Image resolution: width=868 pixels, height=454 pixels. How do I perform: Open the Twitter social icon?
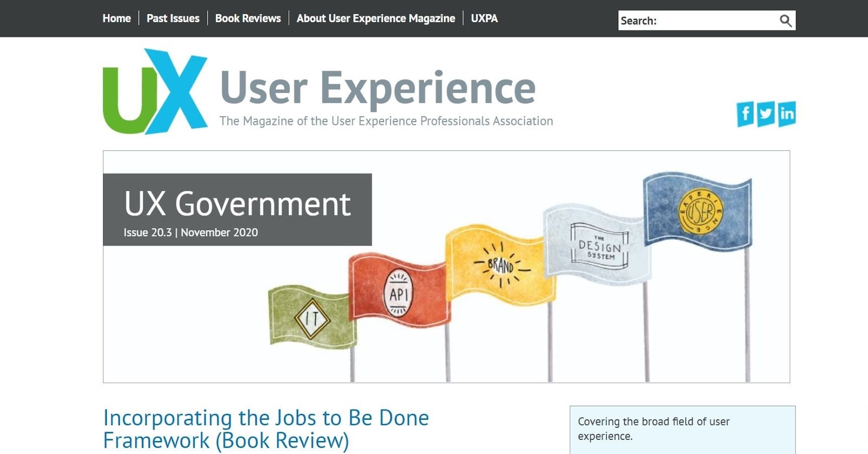pos(765,114)
